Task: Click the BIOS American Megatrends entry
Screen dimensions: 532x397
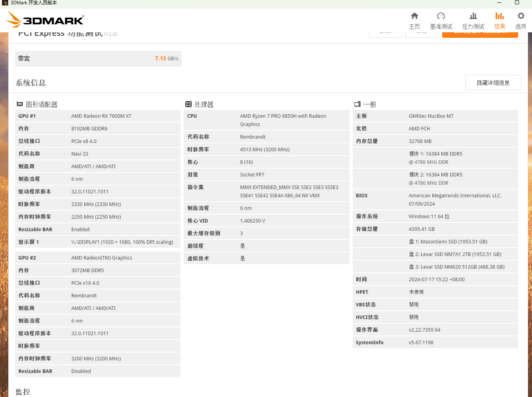Action: 435,199
